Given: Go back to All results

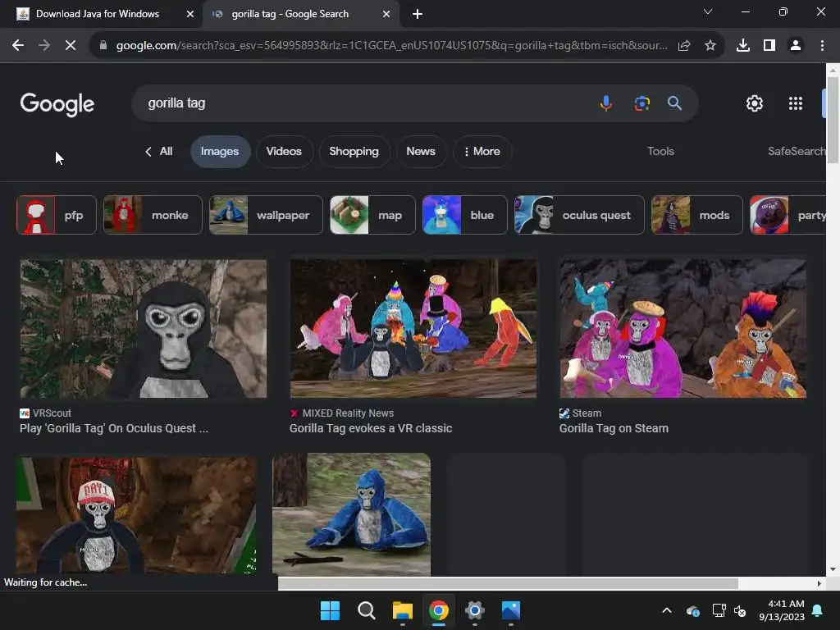Looking at the screenshot, I should tap(159, 152).
